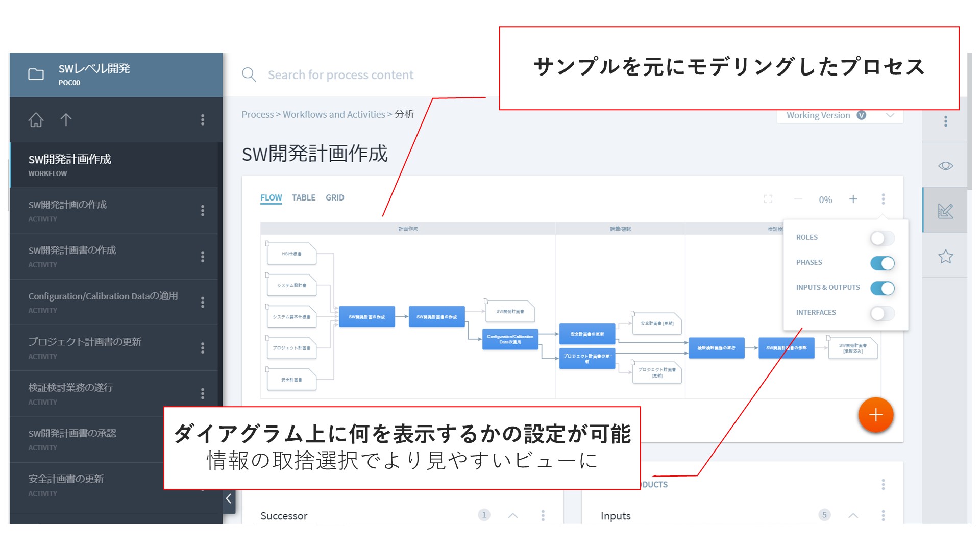Screen dimensions: 980x551
Task: Open the eye view mode icon
Action: [x=945, y=166]
